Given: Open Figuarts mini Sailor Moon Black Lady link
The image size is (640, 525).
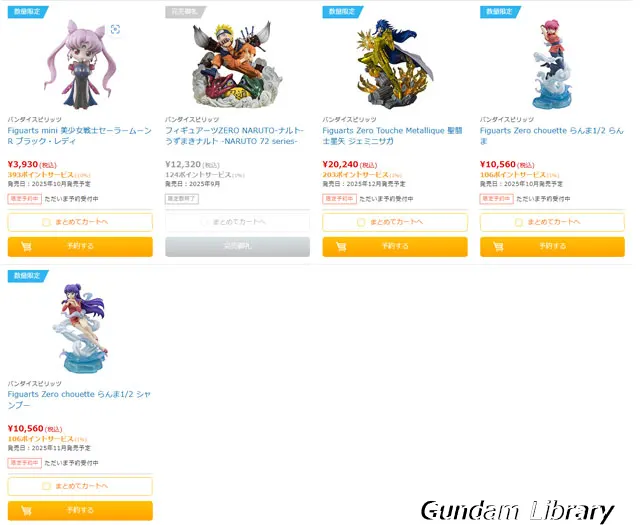Looking at the screenshot, I should (80, 136).
